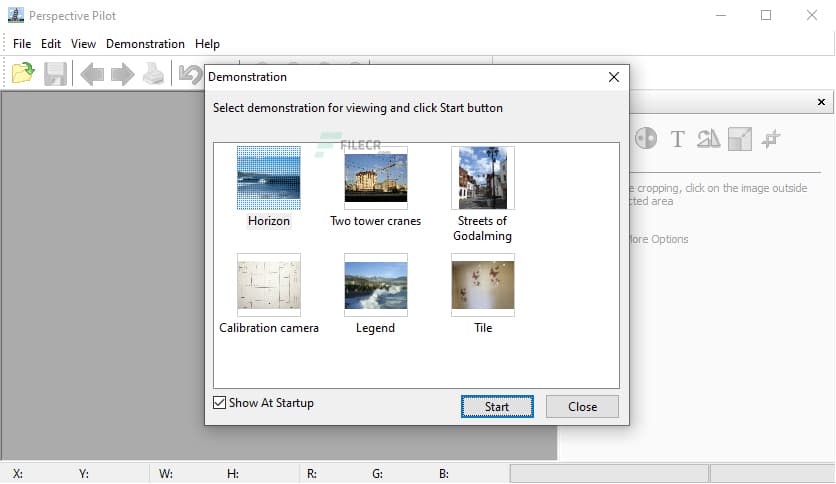Open an image with the folder icon
This screenshot has width=836, height=484.
click(x=23, y=74)
